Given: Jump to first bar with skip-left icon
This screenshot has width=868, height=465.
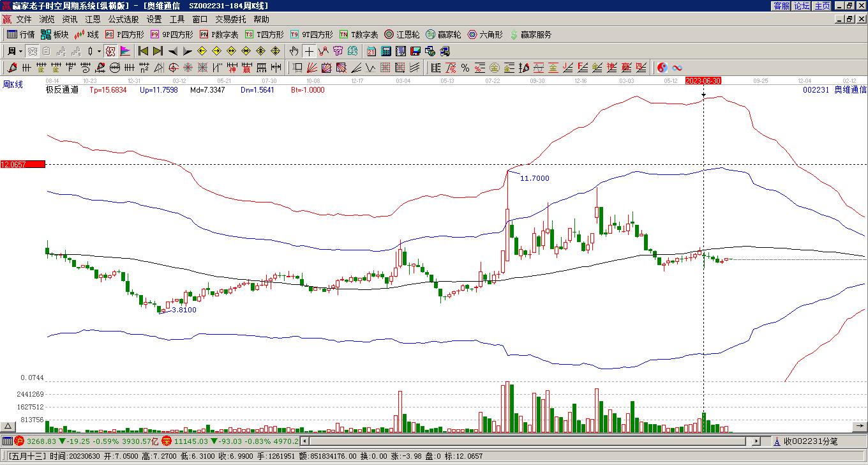Looking at the screenshot, I should point(143,51).
